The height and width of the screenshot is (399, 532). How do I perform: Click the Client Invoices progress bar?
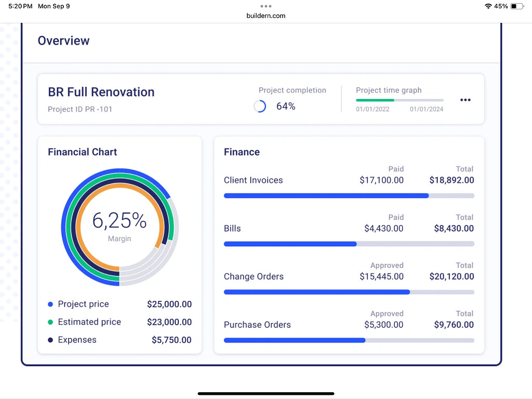point(349,196)
